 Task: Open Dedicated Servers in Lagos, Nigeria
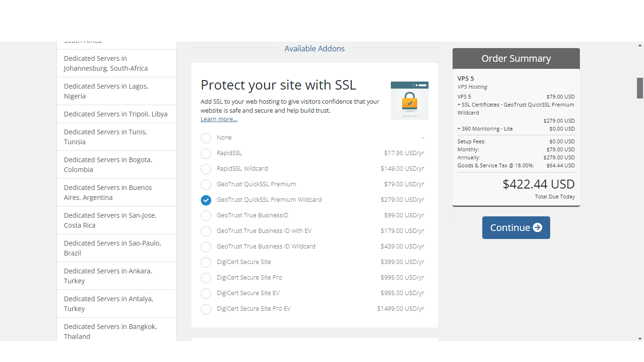(x=116, y=91)
